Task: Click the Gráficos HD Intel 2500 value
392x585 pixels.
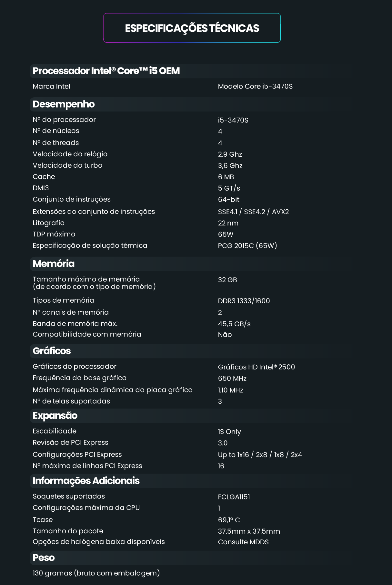Action: point(256,367)
